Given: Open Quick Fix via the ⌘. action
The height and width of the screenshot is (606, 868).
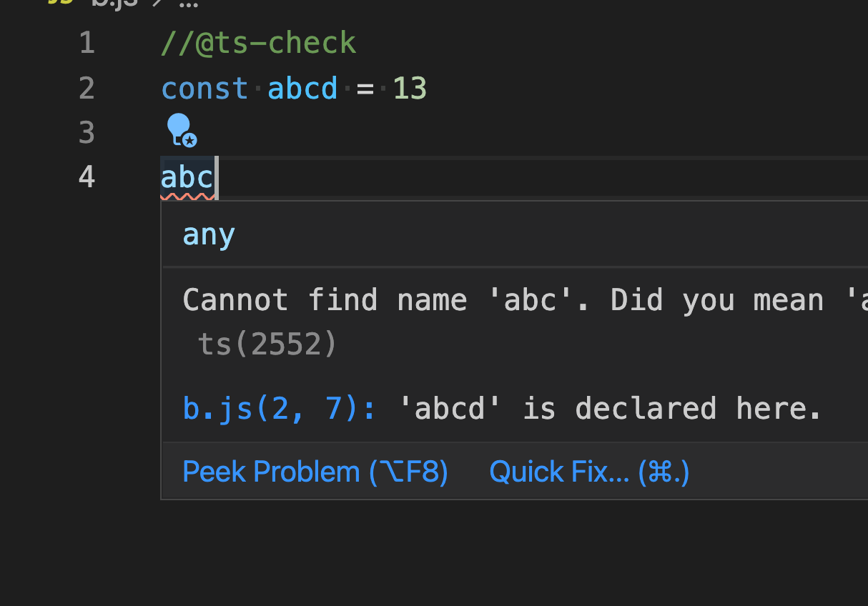Looking at the screenshot, I should 588,471.
